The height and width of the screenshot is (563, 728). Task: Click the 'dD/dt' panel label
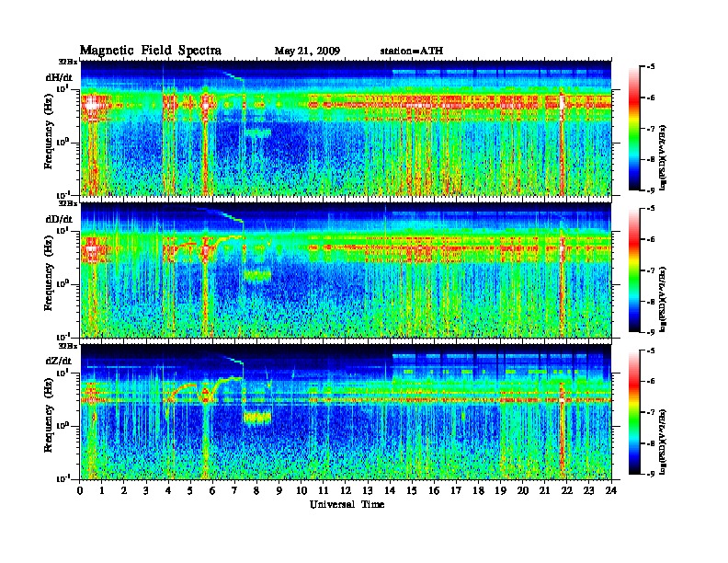pyautogui.click(x=59, y=219)
